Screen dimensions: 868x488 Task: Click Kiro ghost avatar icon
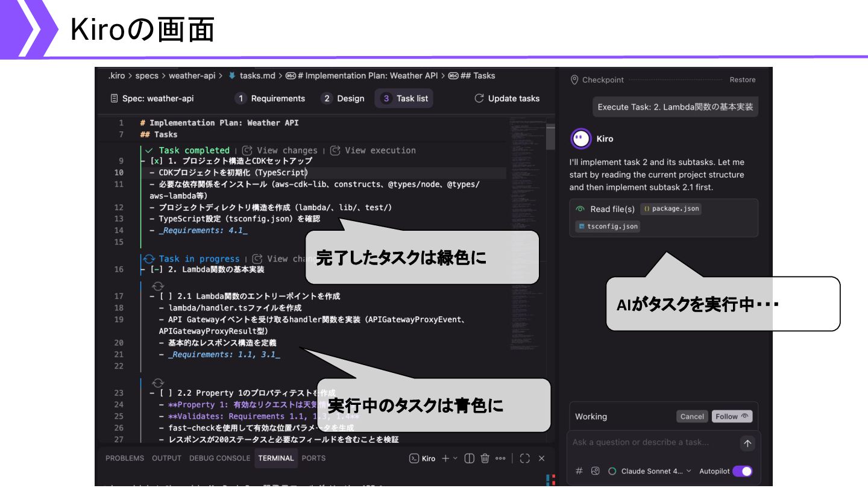coord(581,139)
